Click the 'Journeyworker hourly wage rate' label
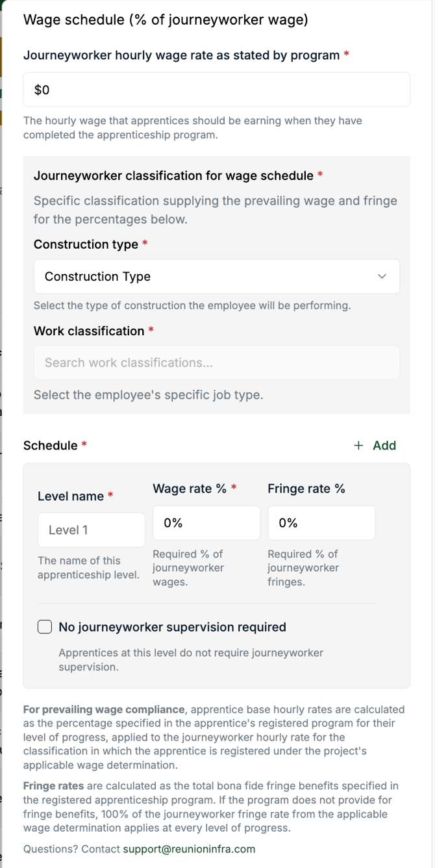This screenshot has width=435, height=868. pyautogui.click(x=182, y=55)
